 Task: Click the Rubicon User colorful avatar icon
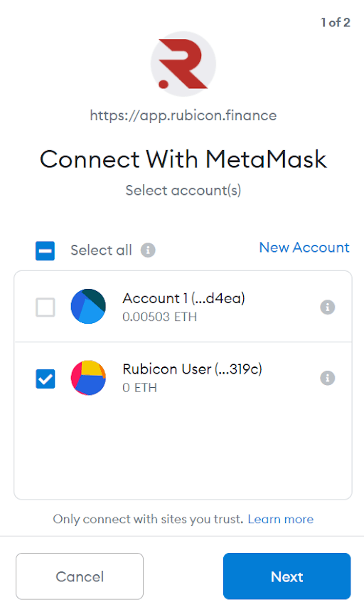click(x=88, y=378)
